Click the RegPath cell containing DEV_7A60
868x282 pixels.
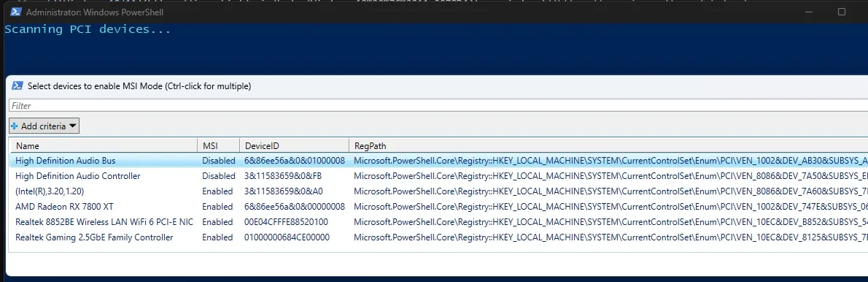click(x=611, y=191)
